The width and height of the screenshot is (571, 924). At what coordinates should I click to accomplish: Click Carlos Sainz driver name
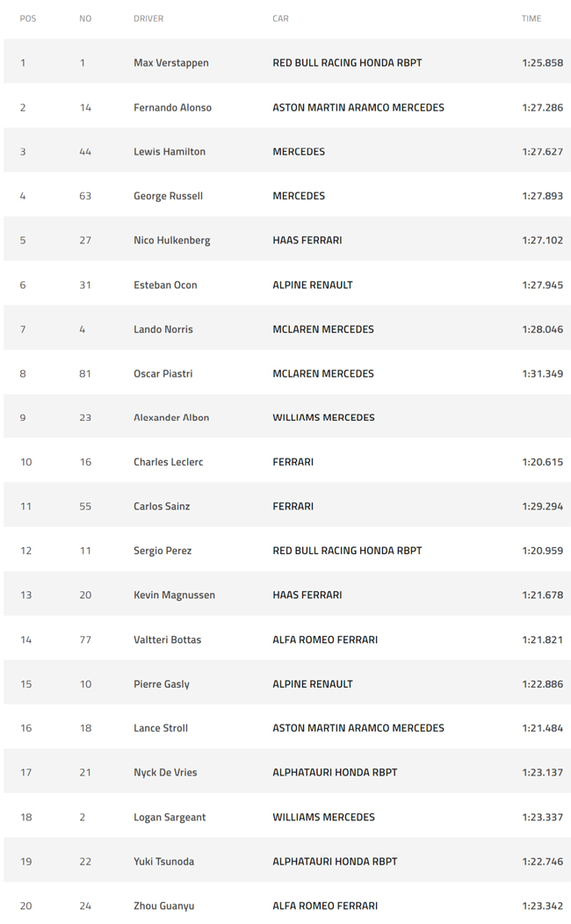click(x=162, y=507)
